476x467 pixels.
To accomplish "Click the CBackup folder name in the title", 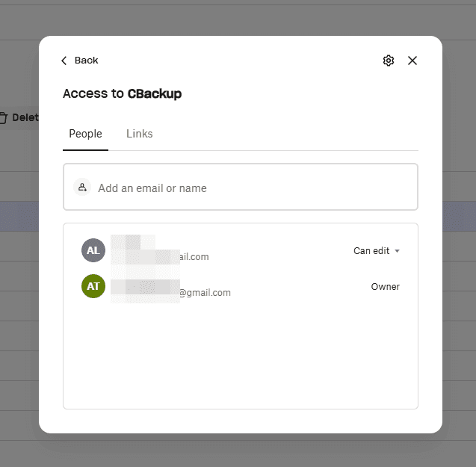I will coord(155,93).
